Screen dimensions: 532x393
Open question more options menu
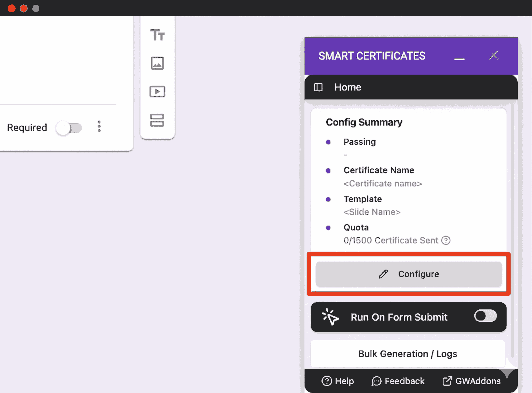(99, 126)
